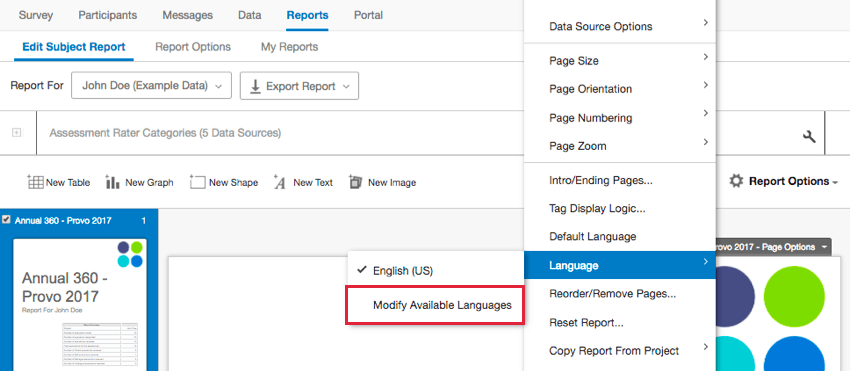Select the highlighted Language menu item
Screen dimensions: 850x371
pos(620,265)
